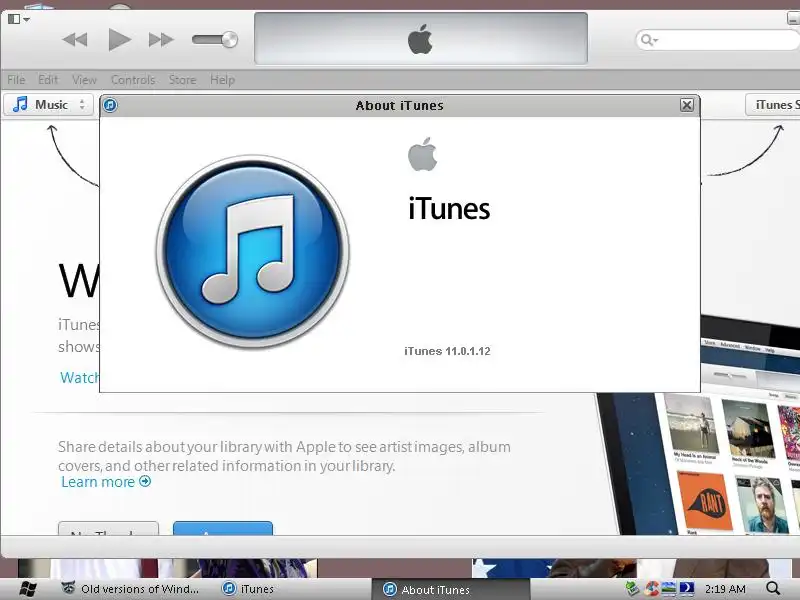Click the 'Share details about your library' text
The height and width of the screenshot is (600, 800).
coord(284,456)
